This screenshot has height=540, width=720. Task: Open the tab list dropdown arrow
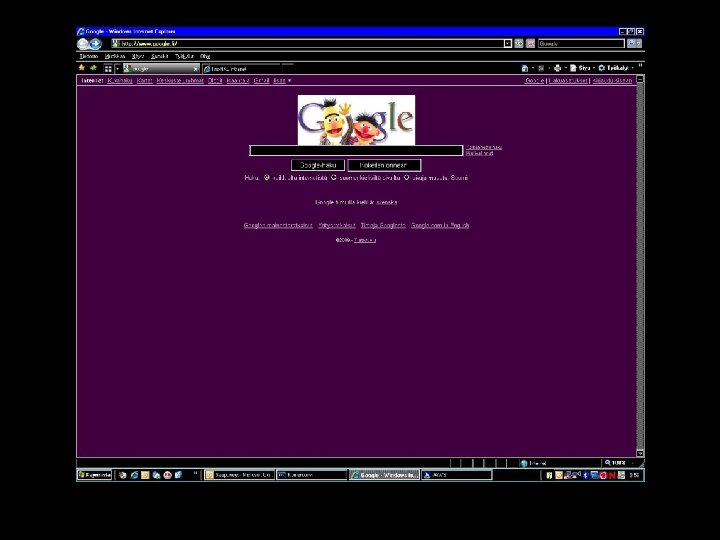pyautogui.click(x=118, y=68)
